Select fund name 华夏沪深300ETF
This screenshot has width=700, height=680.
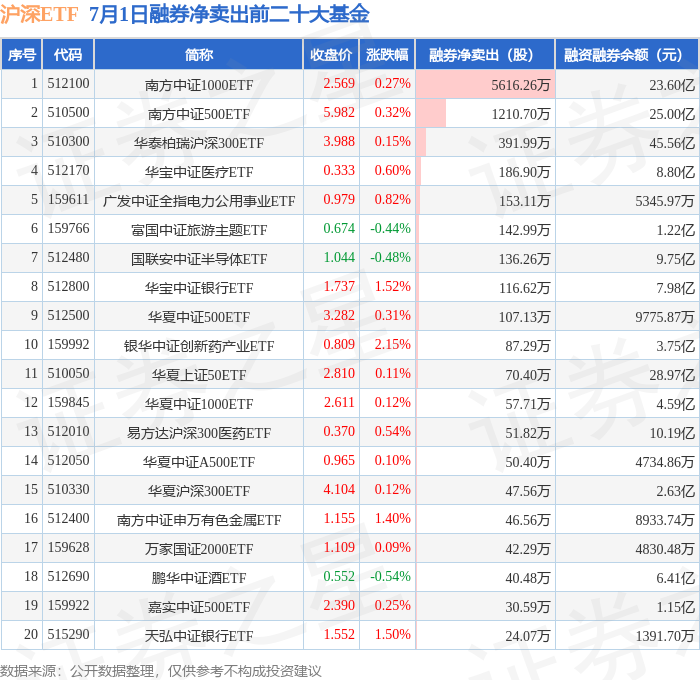(199, 491)
